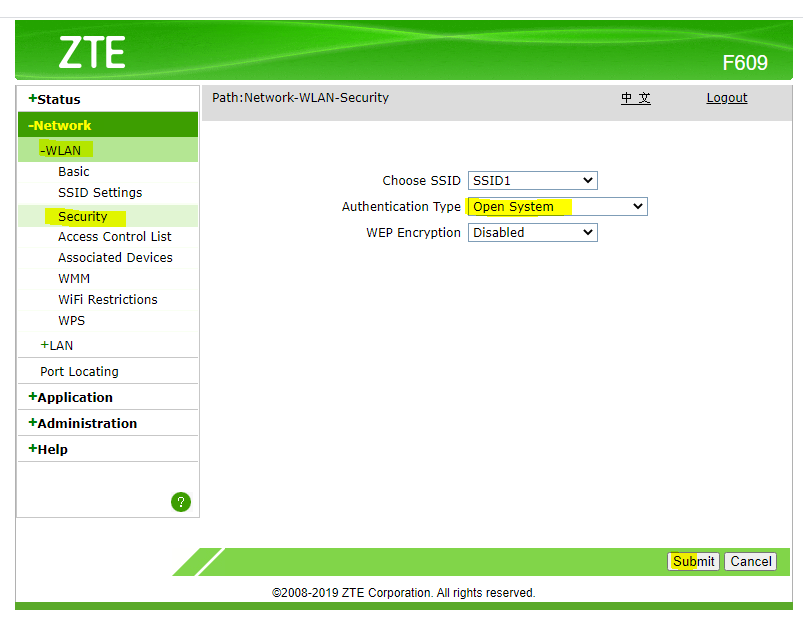
Task: Open the SSID Settings page
Action: pos(100,193)
